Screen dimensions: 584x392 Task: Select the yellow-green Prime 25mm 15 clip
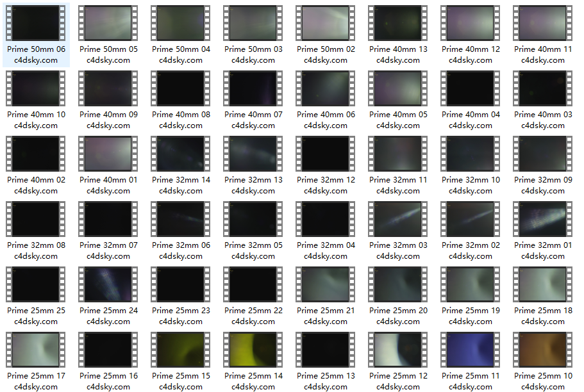pos(181,350)
